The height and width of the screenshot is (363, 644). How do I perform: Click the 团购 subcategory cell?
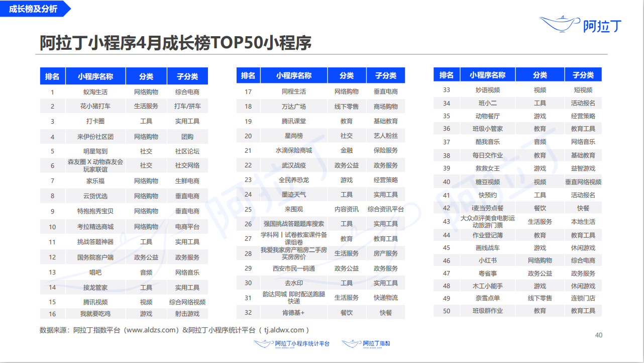click(187, 136)
